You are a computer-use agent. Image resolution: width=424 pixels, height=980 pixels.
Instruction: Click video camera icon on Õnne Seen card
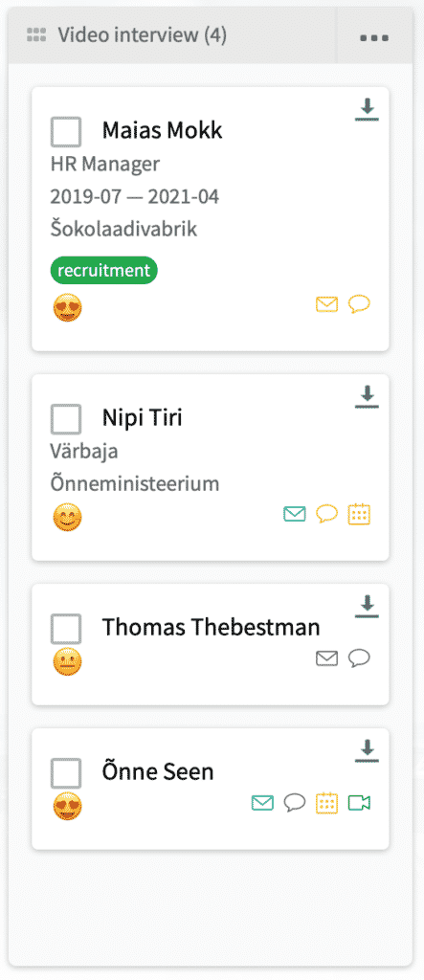pos(360,803)
